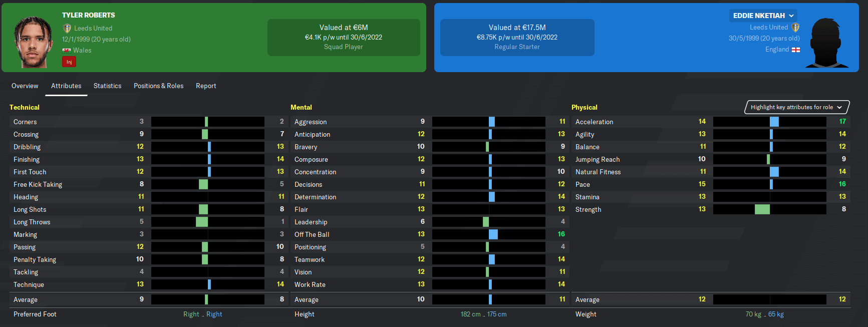The height and width of the screenshot is (327, 868).
Task: Click the Tyler Roberts name link
Action: [x=89, y=15]
